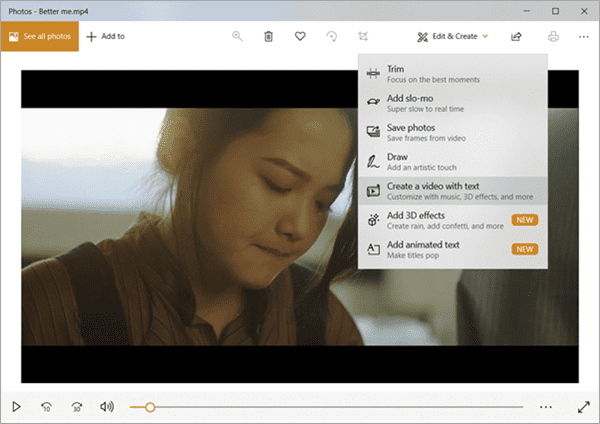Click the share icon
Screen dimensions: 600x424
pyautogui.click(x=516, y=36)
